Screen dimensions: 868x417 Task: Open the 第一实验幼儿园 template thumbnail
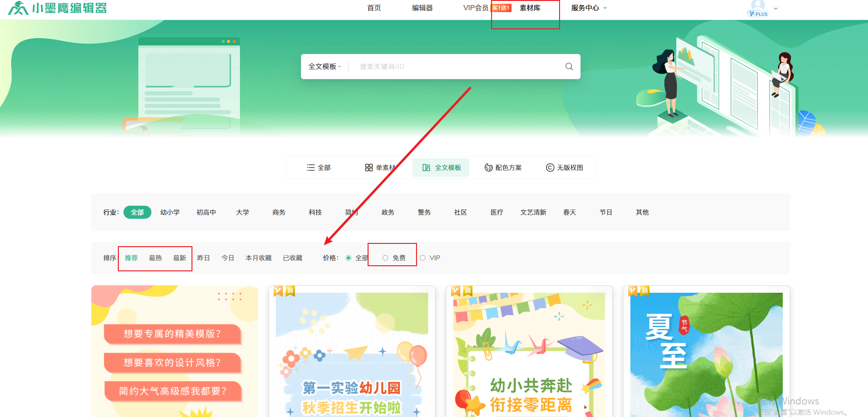[352, 351]
